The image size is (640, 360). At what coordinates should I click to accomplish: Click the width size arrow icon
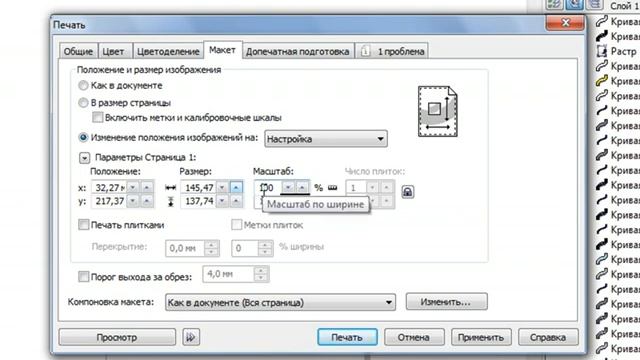(x=170, y=187)
